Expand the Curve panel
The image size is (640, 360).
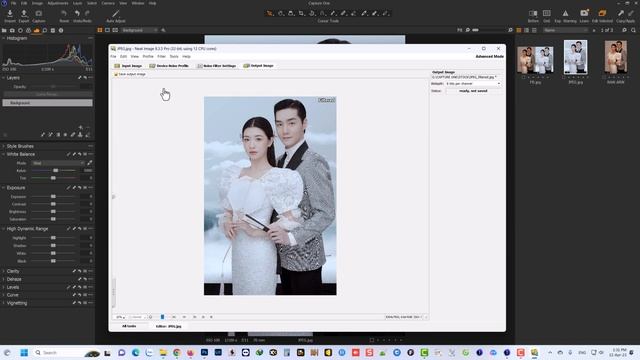coord(4,295)
